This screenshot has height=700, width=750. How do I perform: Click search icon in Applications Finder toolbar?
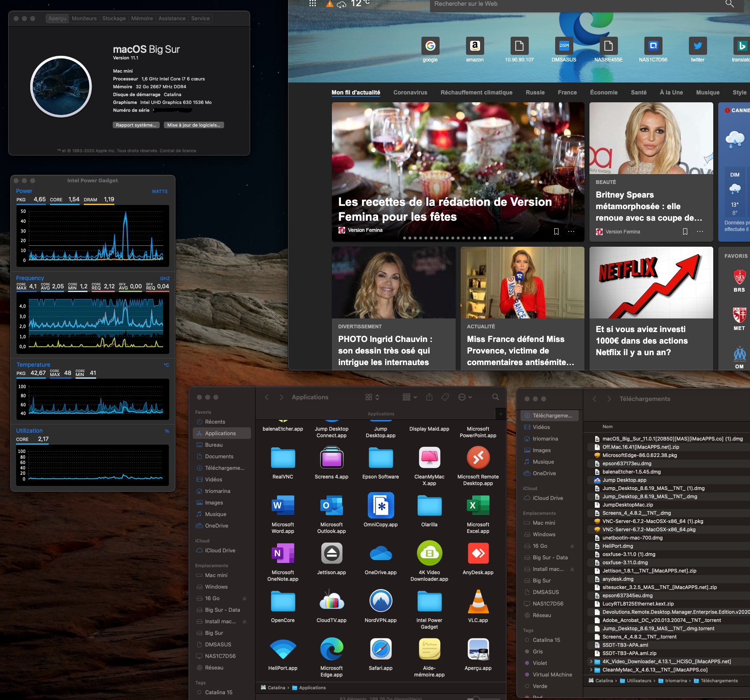[495, 397]
